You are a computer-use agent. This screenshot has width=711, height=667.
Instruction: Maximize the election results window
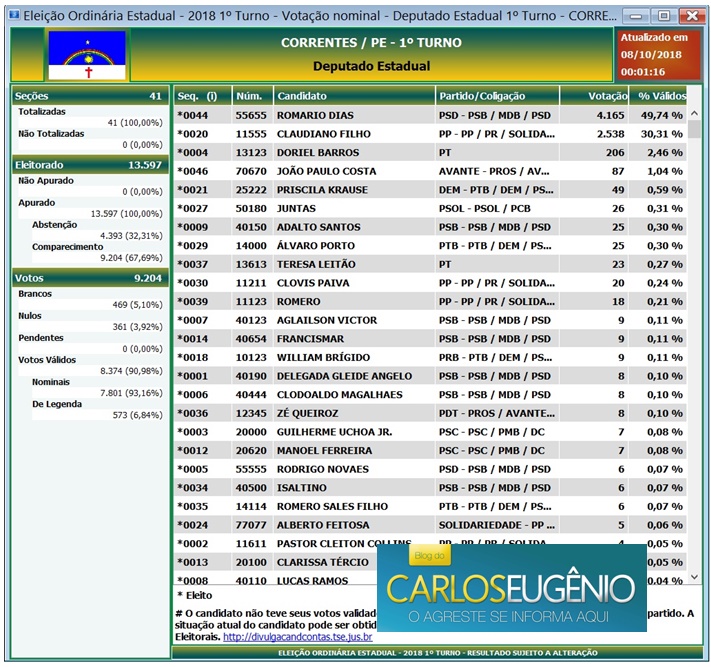tap(664, 16)
